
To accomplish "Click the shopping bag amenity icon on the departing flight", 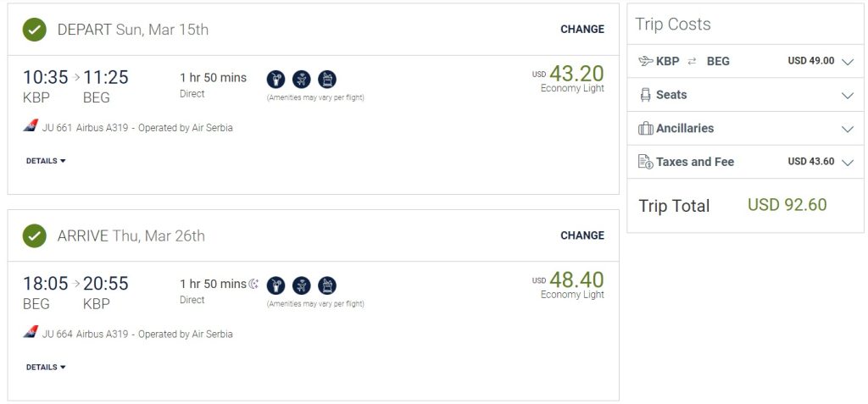I will coord(327,80).
